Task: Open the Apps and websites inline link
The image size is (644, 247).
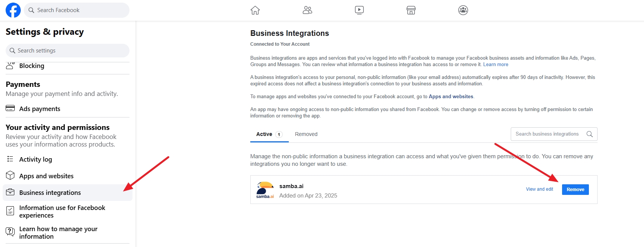Action: pyautogui.click(x=451, y=97)
